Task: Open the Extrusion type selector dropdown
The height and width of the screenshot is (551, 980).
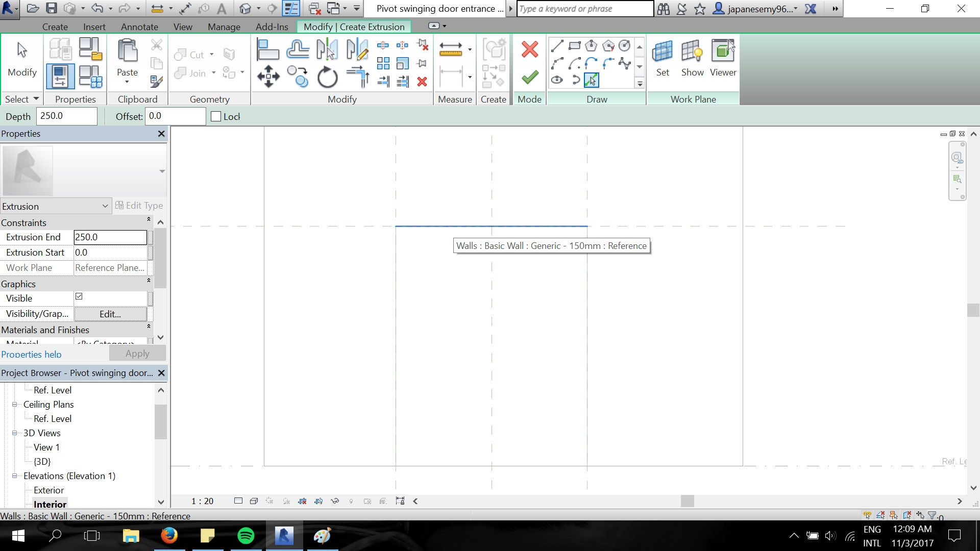Action: [x=55, y=206]
